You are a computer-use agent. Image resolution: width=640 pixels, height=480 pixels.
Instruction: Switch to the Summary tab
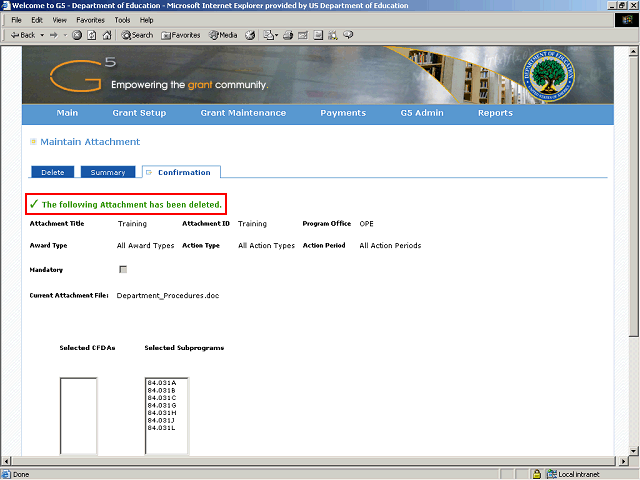[108, 172]
